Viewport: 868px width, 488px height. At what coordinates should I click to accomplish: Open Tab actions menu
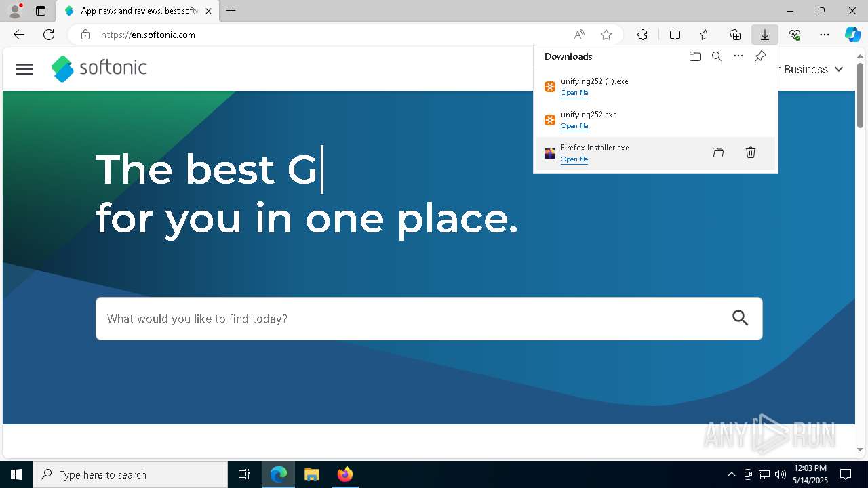point(41,11)
